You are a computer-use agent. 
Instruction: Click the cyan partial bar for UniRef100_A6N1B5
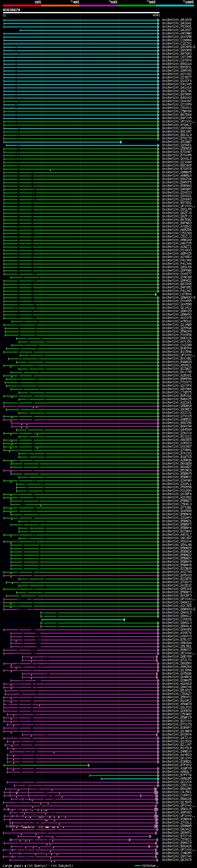pos(130,779)
